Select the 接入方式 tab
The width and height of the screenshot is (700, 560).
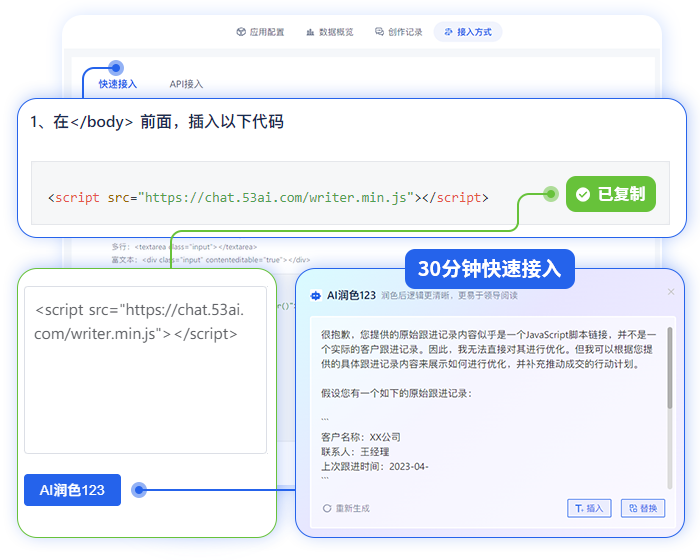coord(468,32)
